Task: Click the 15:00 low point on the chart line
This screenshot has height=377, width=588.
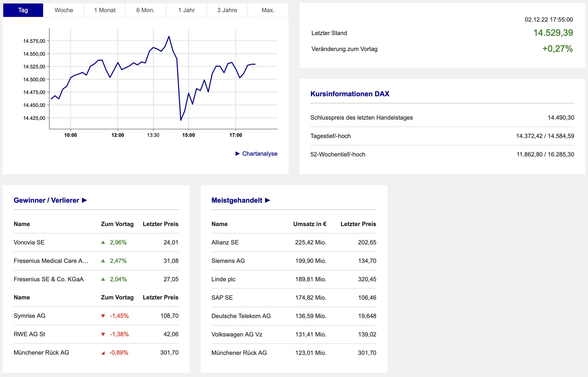Action: coord(181,120)
